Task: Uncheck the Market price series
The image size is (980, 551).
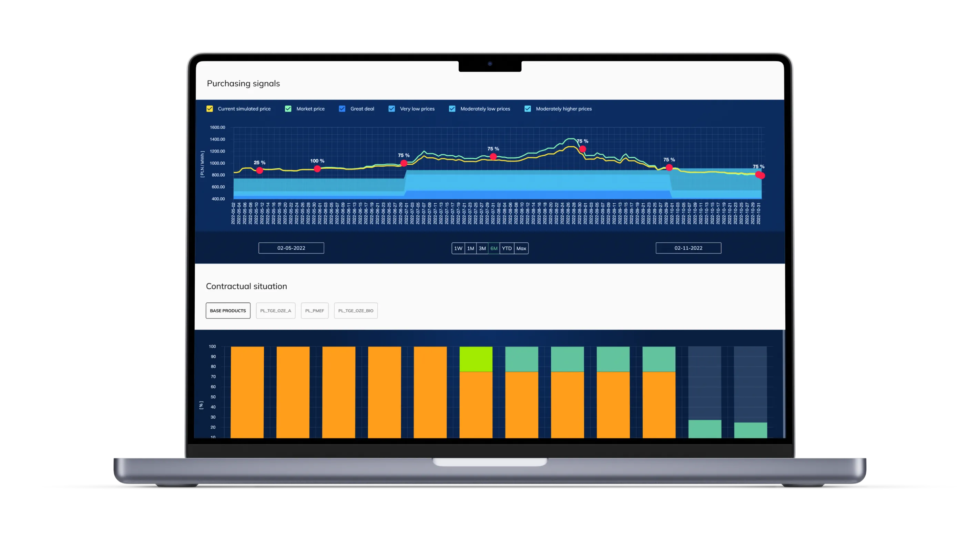Action: click(288, 109)
